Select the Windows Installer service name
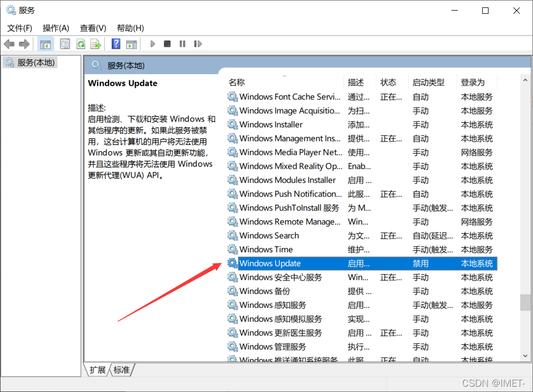Viewport: 533px width, 392px height. 271,124
